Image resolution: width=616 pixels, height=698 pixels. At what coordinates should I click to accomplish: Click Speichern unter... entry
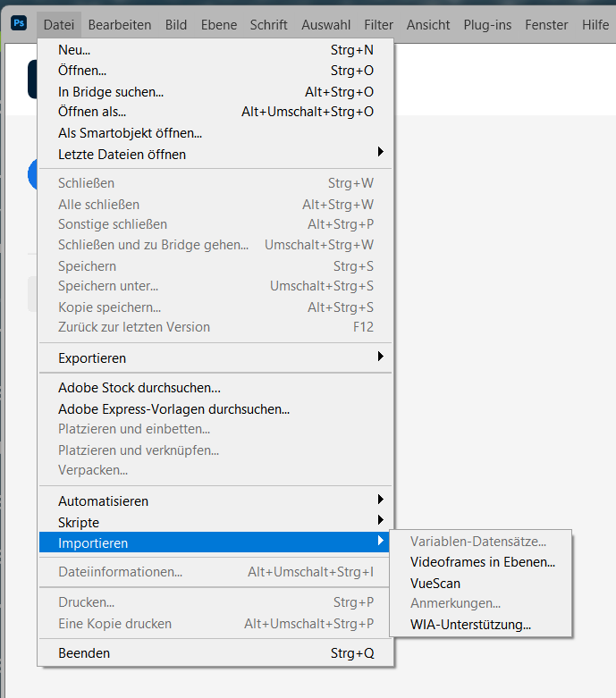point(215,286)
